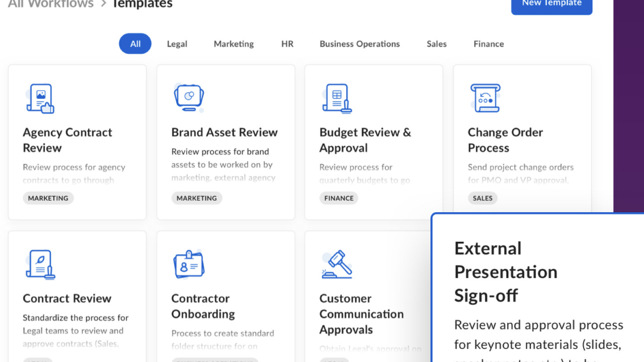Image resolution: width=644 pixels, height=362 pixels.
Task: Show HR templates
Action: pos(287,44)
